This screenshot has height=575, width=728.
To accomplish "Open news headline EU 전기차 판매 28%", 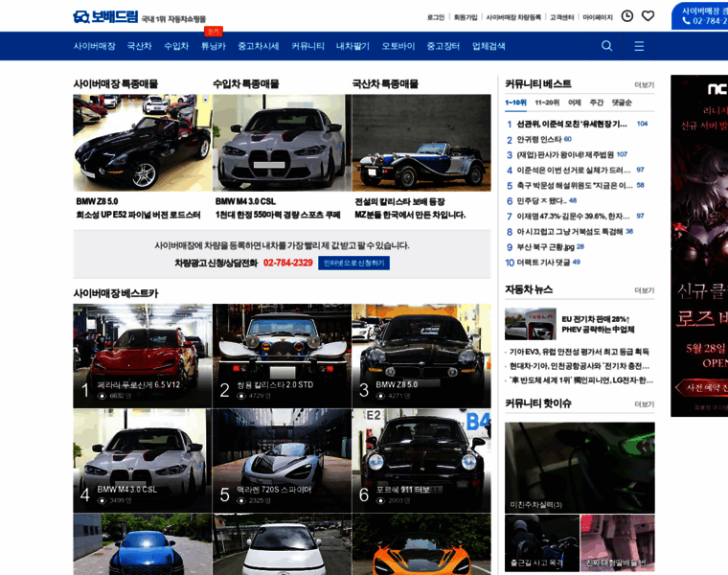I will click(x=598, y=324).
